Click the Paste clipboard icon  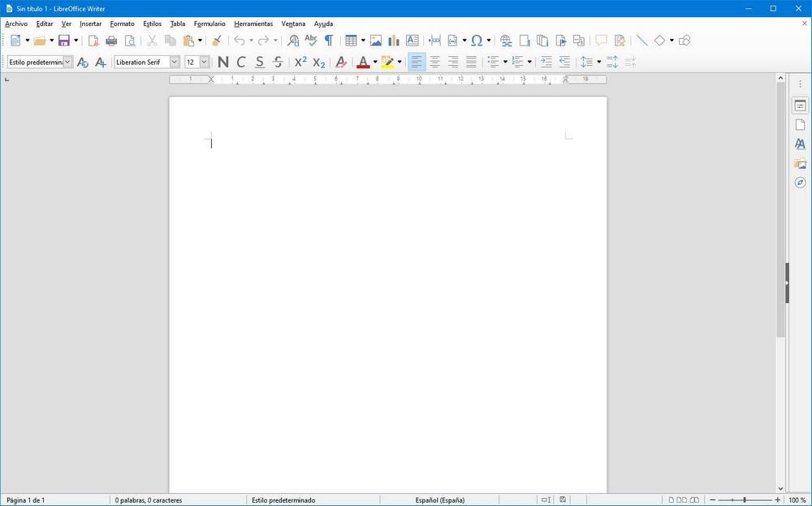tap(188, 41)
